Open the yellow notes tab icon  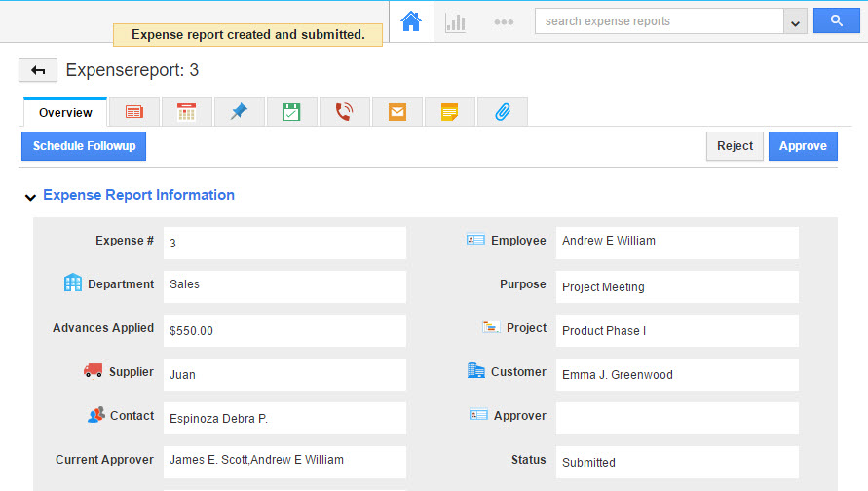pyautogui.click(x=449, y=112)
